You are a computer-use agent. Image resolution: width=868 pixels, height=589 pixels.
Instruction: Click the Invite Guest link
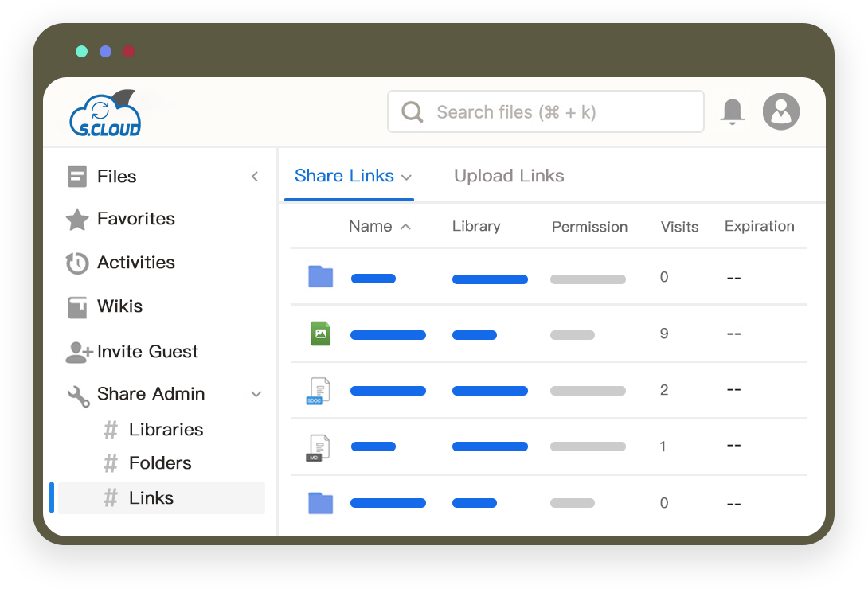(x=147, y=352)
